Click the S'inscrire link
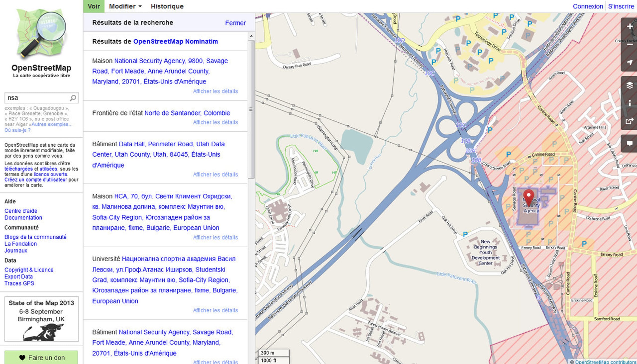The width and height of the screenshot is (637, 364). [x=621, y=6]
